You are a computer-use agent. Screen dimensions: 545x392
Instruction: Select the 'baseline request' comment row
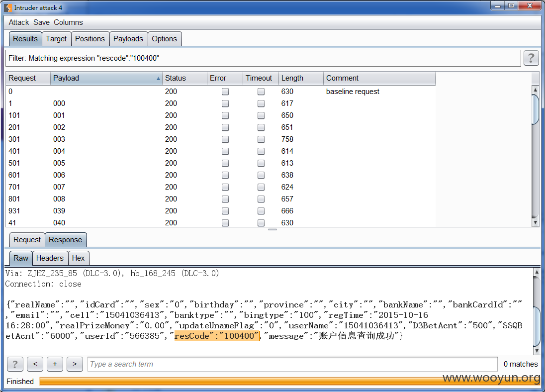pyautogui.click(x=220, y=92)
